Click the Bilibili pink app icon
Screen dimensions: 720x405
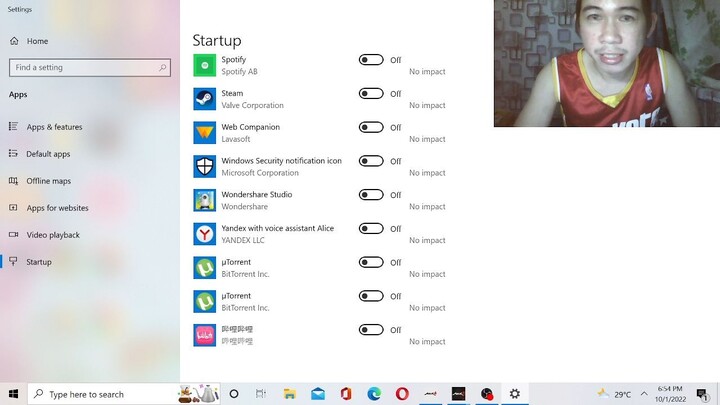tap(204, 335)
